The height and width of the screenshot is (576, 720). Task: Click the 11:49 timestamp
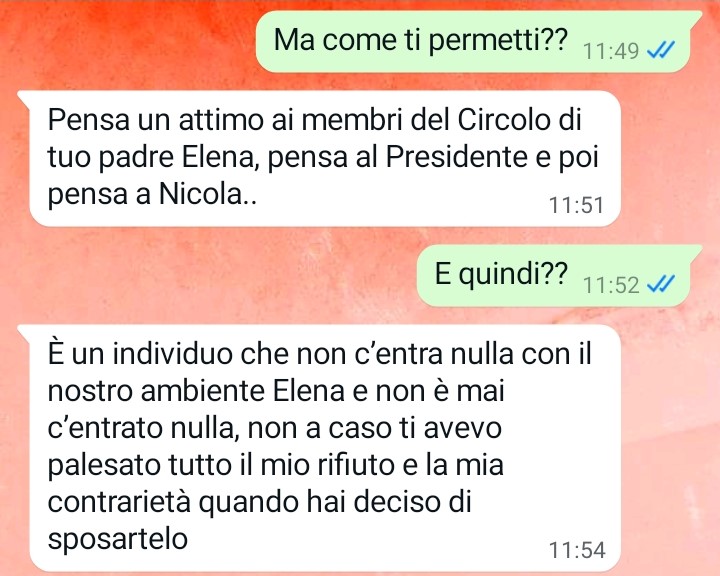(611, 51)
